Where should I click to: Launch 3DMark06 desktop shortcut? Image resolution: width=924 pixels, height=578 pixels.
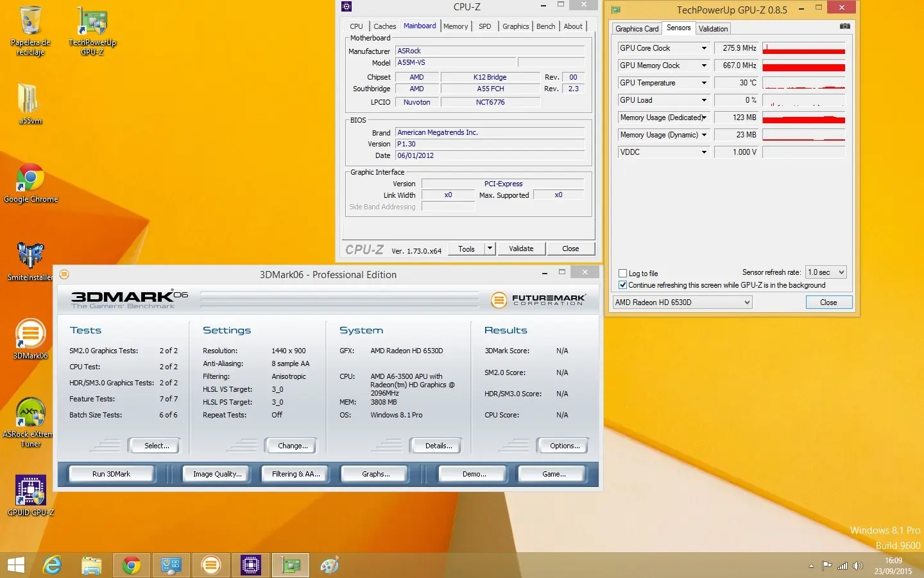click(30, 338)
